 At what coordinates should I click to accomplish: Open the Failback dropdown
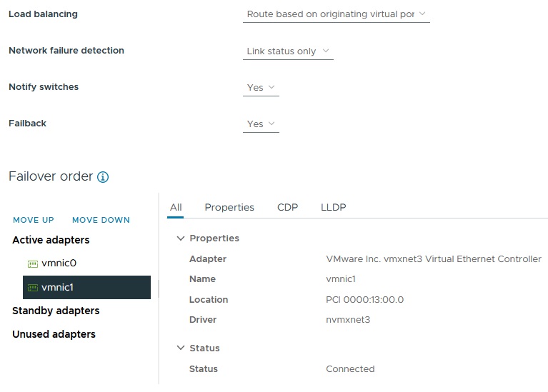pos(261,124)
